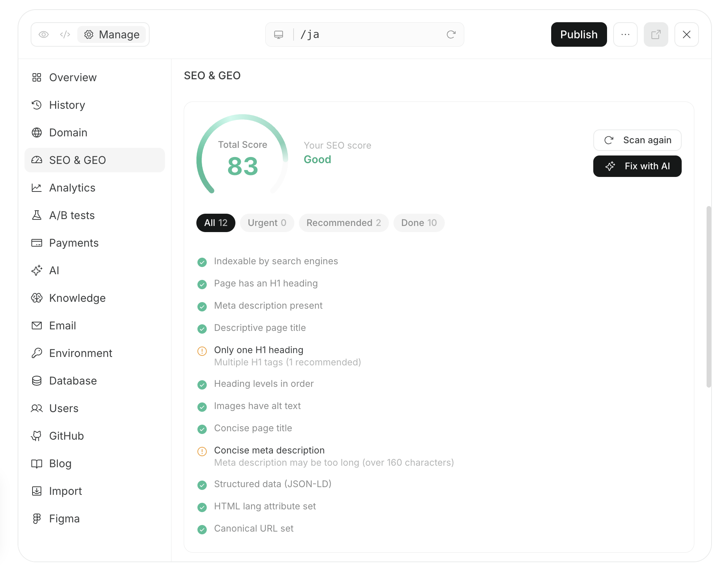Publish the site
This screenshot has width=728, height=576.
pyautogui.click(x=579, y=34)
